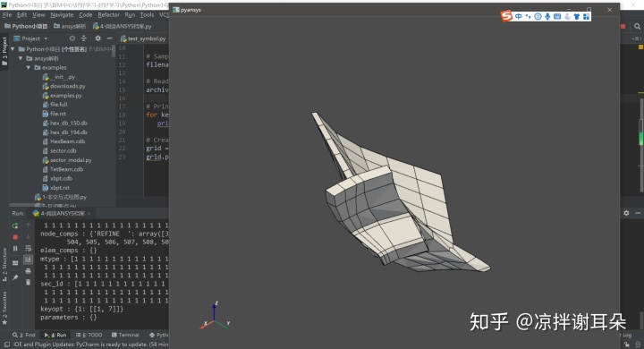Open the Refactor menu
The width and height of the screenshot is (644, 349).
(x=108, y=15)
